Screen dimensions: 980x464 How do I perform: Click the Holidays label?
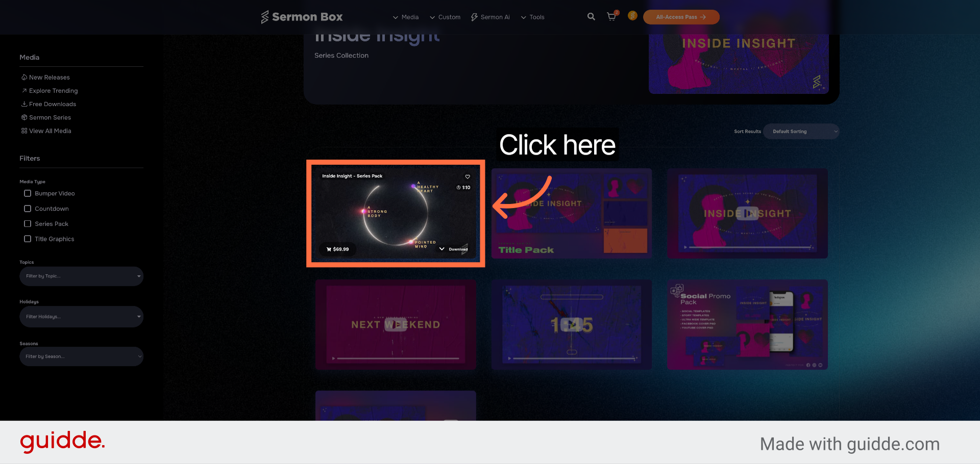[29, 302]
